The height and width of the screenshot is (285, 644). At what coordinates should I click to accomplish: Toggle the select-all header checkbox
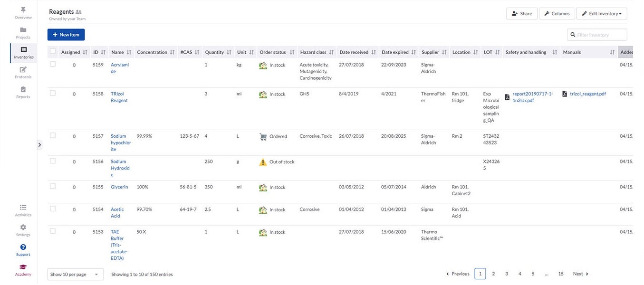click(x=53, y=52)
